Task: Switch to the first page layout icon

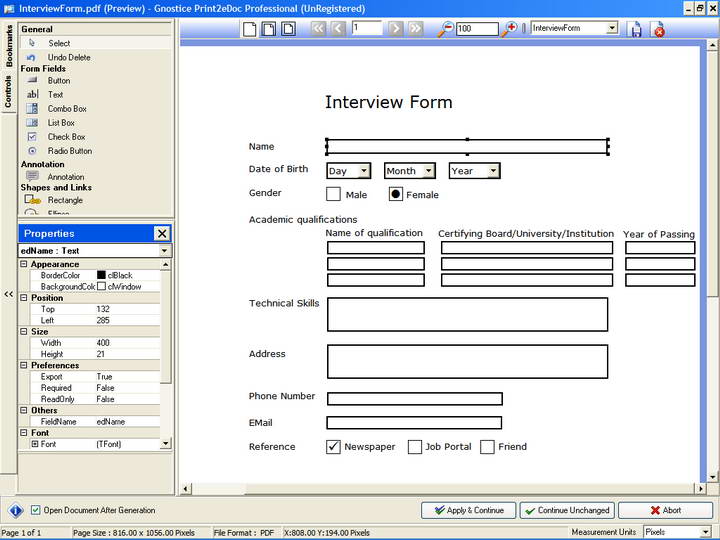Action: click(x=249, y=29)
